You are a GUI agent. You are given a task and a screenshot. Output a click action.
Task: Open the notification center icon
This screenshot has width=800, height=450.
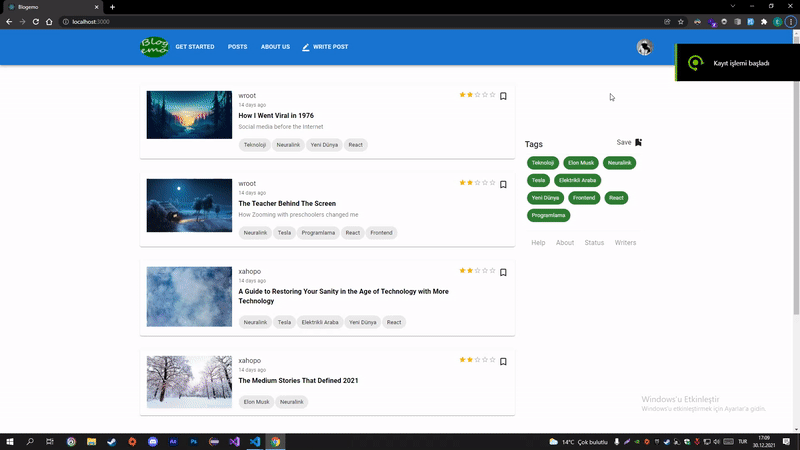(786, 441)
